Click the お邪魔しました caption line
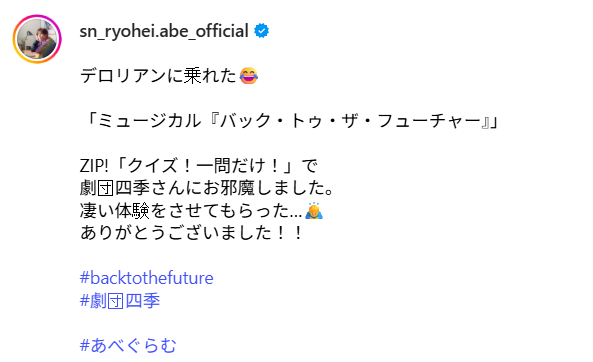 [x=207, y=188]
